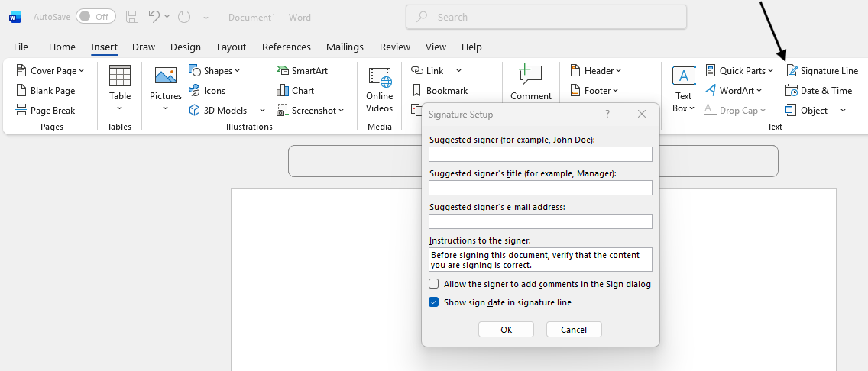Confirm Signature Setup with OK
Viewport: 868px width, 371px height.
click(506, 330)
